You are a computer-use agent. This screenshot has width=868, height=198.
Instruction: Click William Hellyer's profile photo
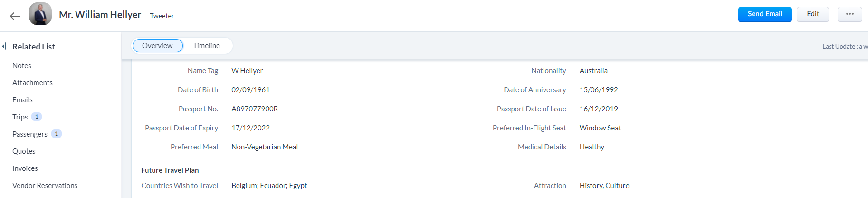(x=40, y=14)
